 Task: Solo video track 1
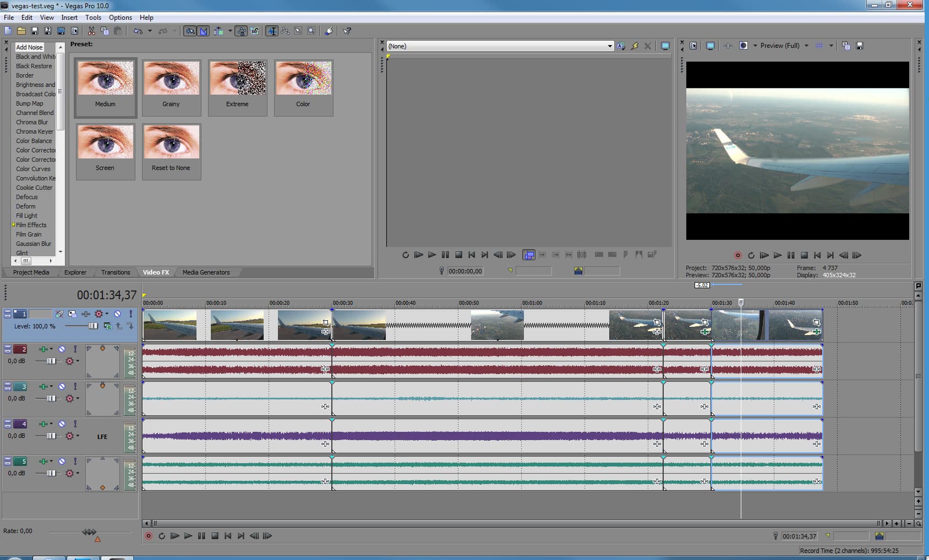tap(130, 314)
